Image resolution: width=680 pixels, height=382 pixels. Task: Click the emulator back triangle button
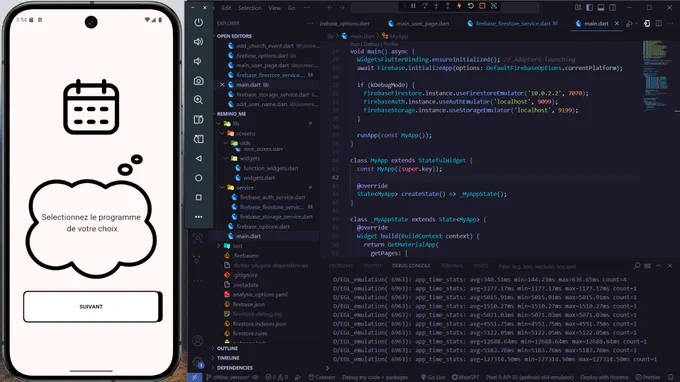coord(199,159)
